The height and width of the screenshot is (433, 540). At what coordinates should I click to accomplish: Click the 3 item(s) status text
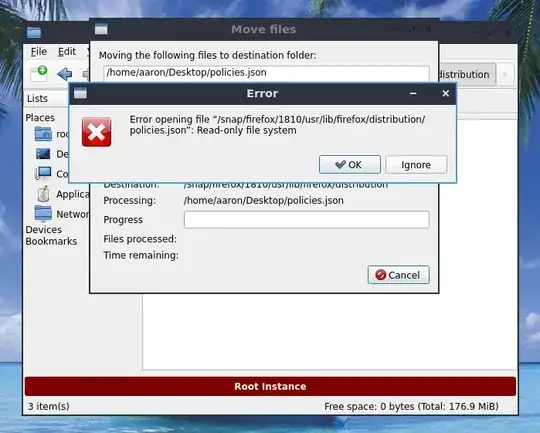[x=49, y=406]
